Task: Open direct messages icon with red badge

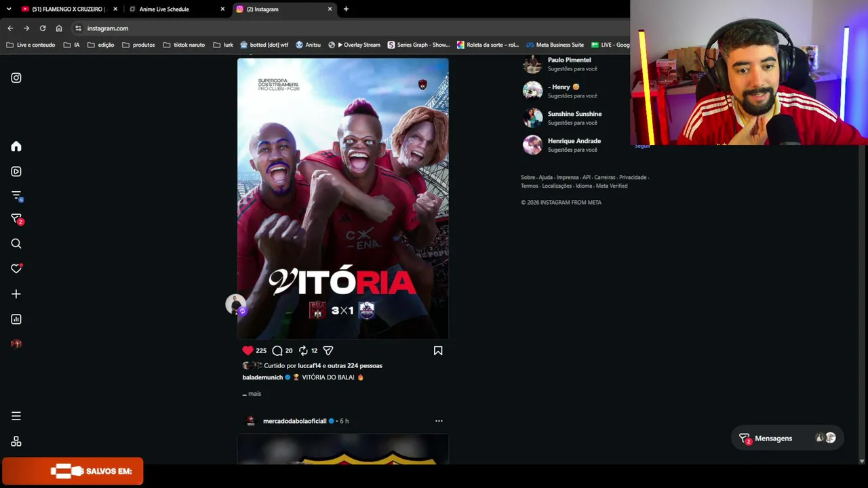Action: click(x=16, y=220)
